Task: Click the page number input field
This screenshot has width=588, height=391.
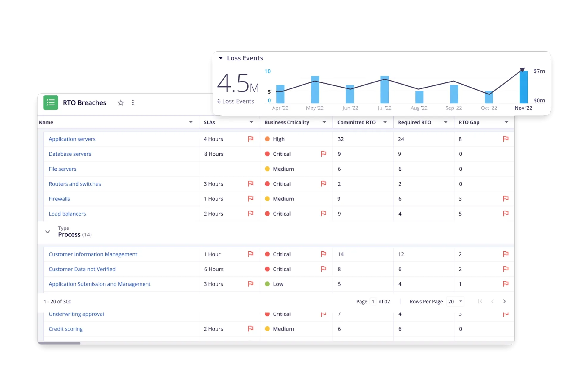Action: (x=373, y=301)
